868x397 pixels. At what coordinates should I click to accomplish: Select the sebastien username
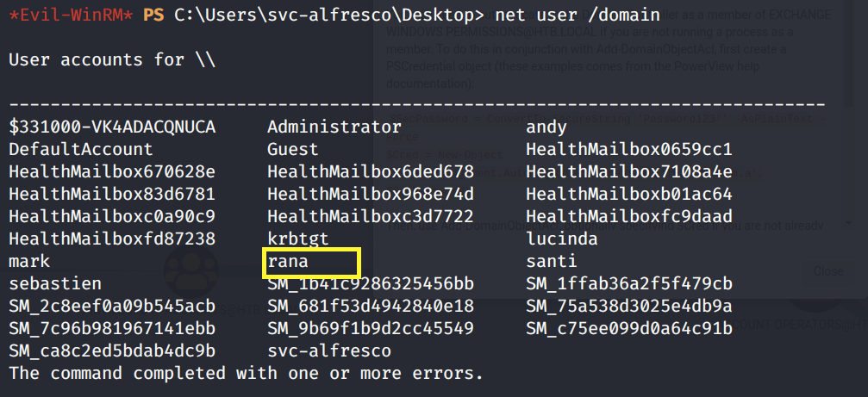pyautogui.click(x=55, y=284)
